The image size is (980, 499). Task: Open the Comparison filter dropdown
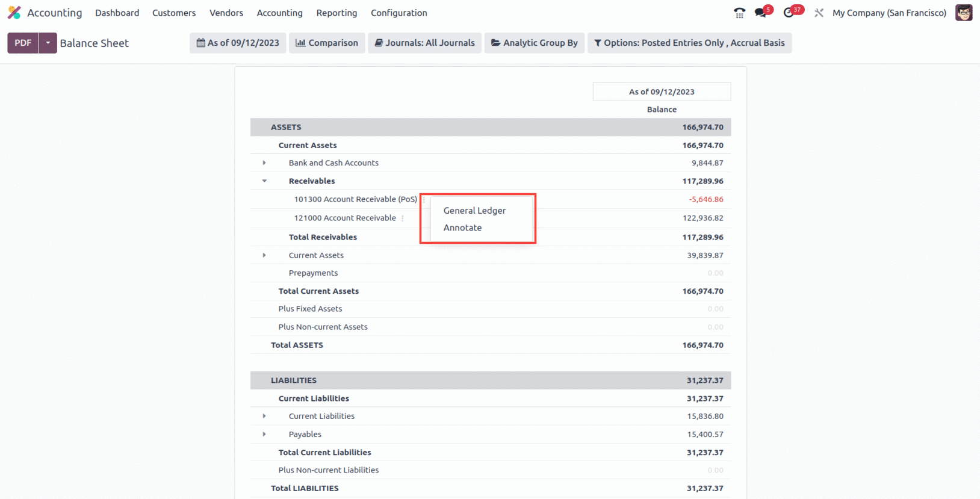[327, 43]
